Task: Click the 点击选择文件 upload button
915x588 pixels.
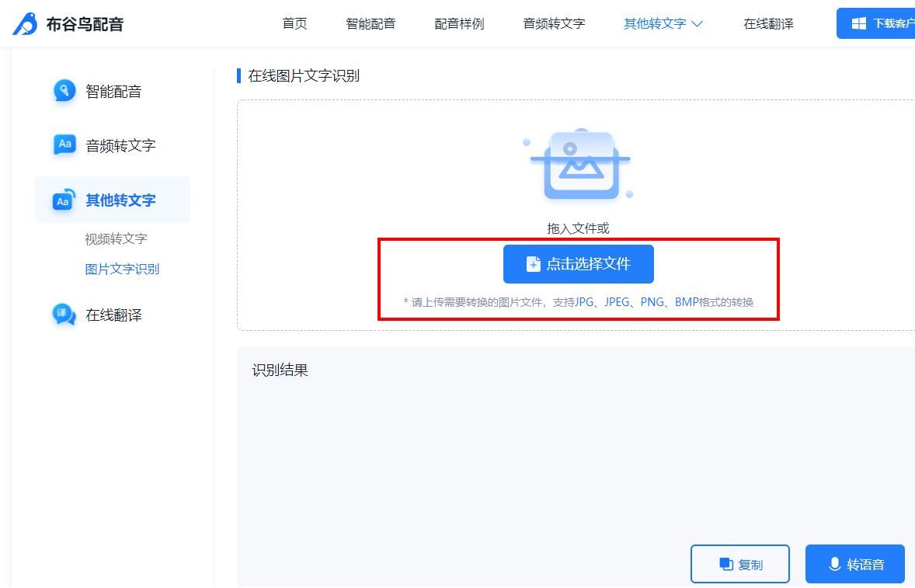Action: [x=579, y=264]
